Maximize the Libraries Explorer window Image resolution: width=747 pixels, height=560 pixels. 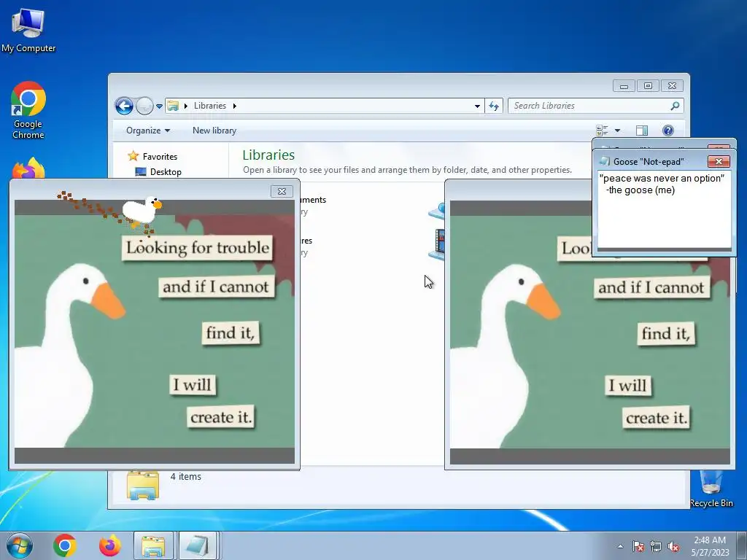pyautogui.click(x=648, y=86)
